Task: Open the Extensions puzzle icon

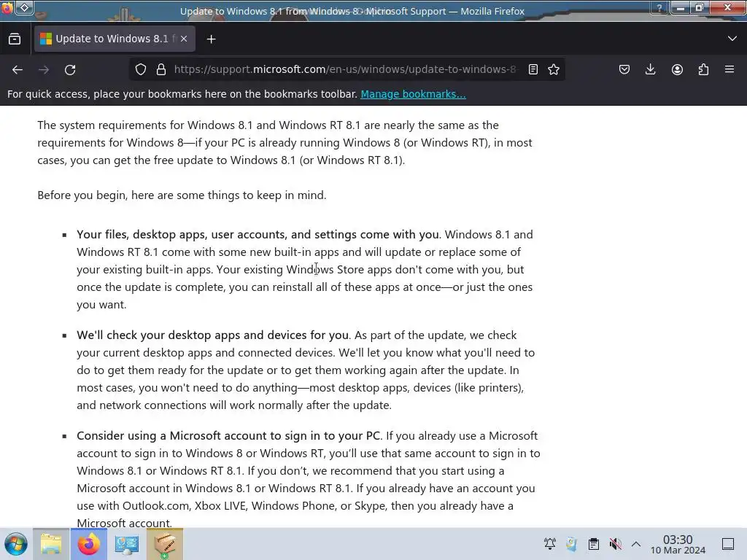Action: coord(703,69)
